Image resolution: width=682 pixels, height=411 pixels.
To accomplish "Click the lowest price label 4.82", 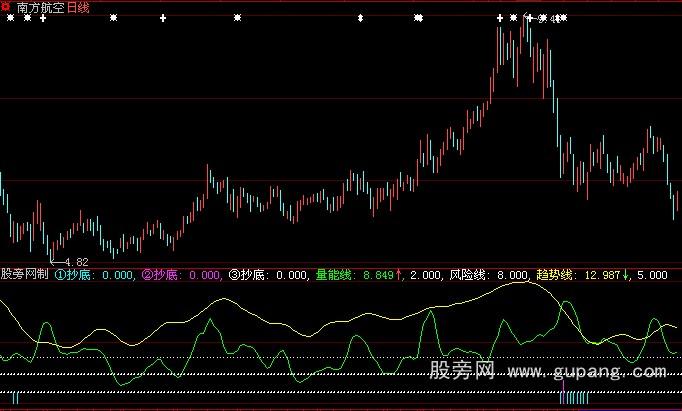I will [x=77, y=262].
